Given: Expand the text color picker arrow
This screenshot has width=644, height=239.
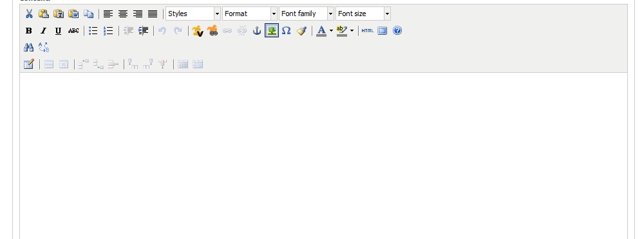Looking at the screenshot, I should pos(331,30).
